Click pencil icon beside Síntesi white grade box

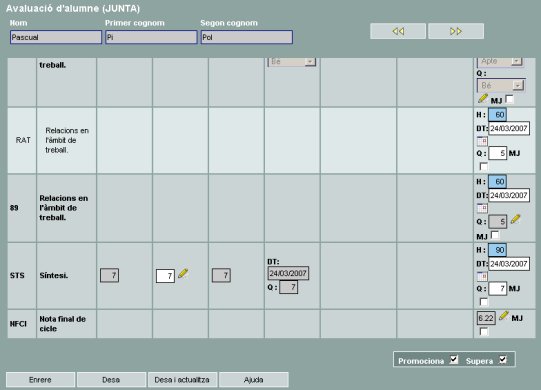point(183,274)
